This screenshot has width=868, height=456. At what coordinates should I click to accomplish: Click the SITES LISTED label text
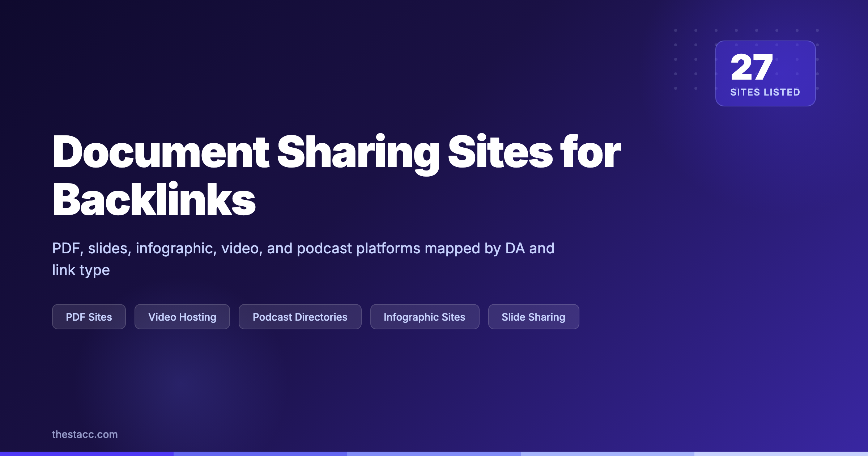pos(765,92)
